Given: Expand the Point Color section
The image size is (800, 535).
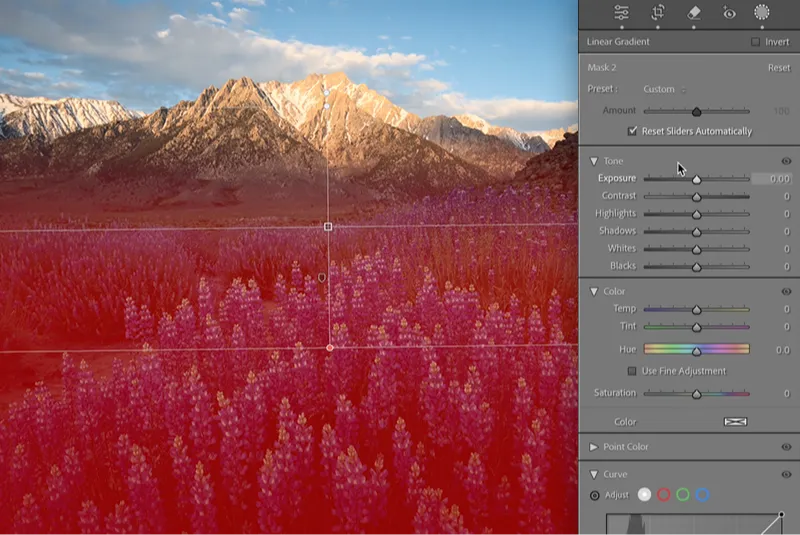Looking at the screenshot, I should click(593, 447).
